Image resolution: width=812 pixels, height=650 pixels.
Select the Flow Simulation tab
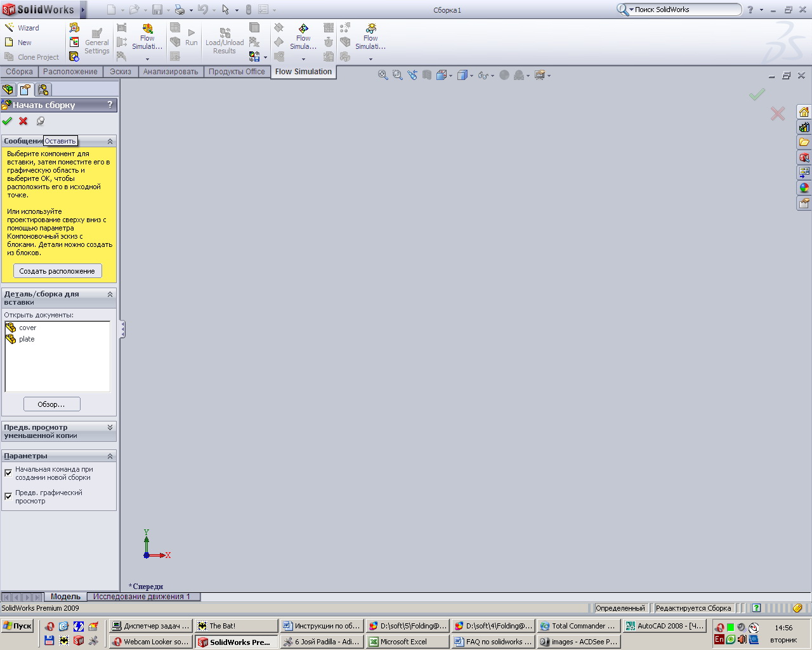point(303,72)
